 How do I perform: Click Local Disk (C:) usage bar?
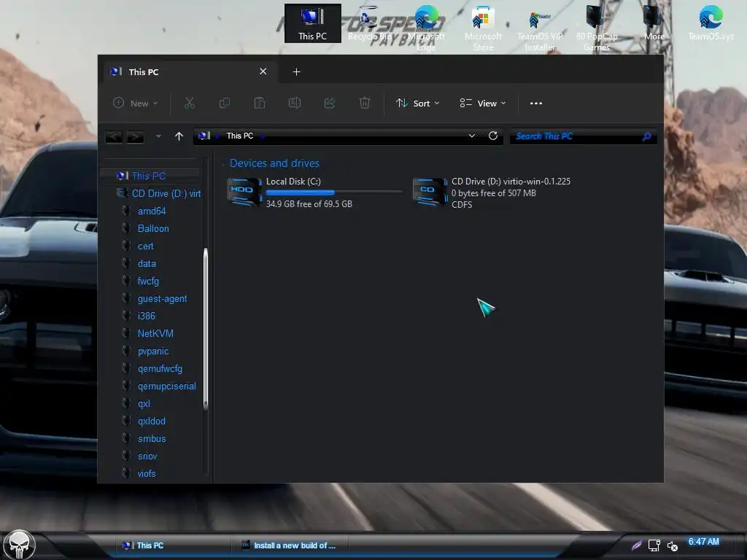pos(334,192)
